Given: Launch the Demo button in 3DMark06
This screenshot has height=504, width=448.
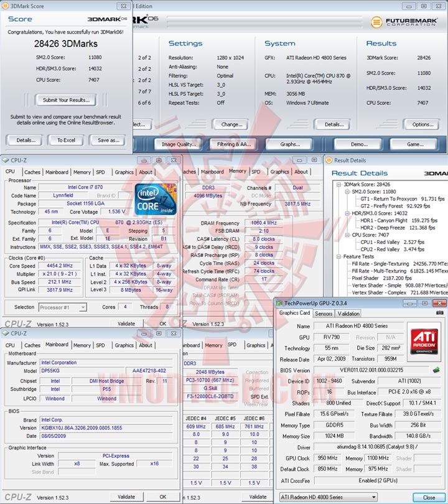Looking at the screenshot, I should coord(358,144).
